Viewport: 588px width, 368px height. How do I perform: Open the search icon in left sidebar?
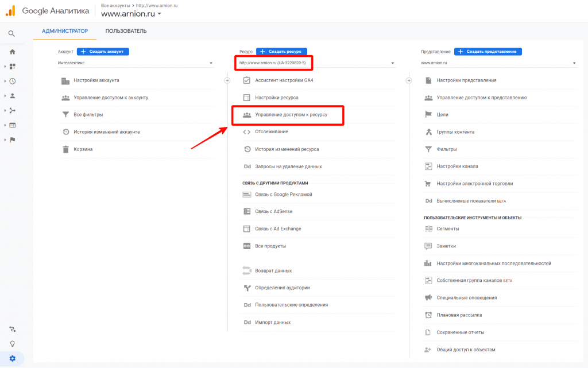[11, 34]
